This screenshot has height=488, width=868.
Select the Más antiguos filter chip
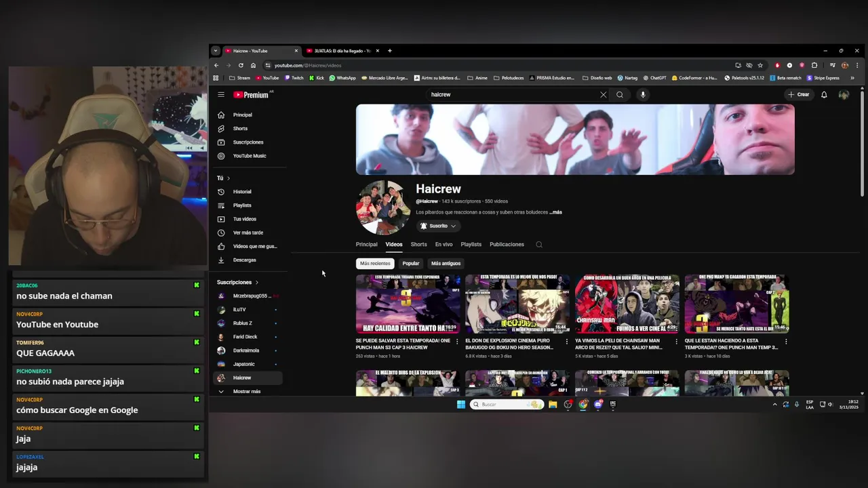point(446,264)
